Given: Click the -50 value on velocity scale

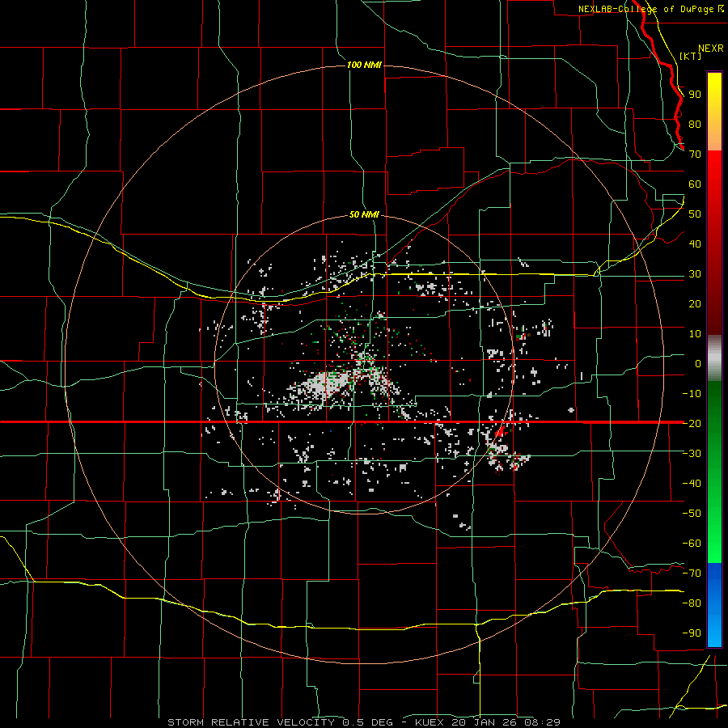Looking at the screenshot, I should 692,514.
